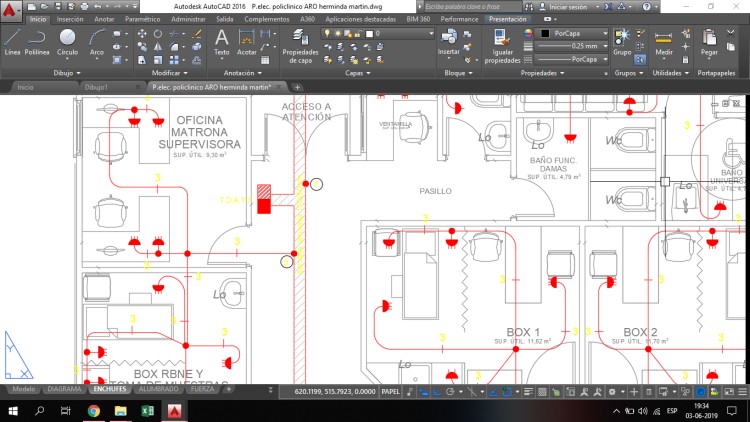Image resolution: width=750 pixels, height=422 pixels.
Task: Expand the Bloque panel dropdown
Action: point(458,73)
